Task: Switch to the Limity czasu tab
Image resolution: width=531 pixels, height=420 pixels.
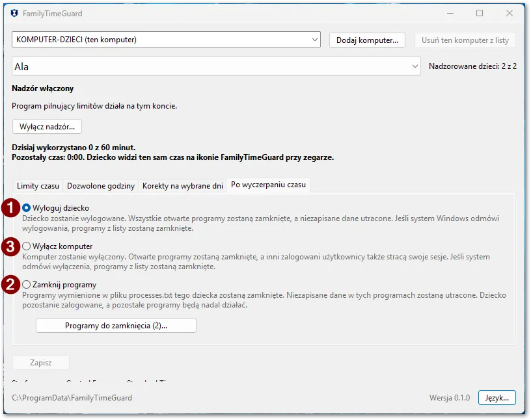Action: 38,186
